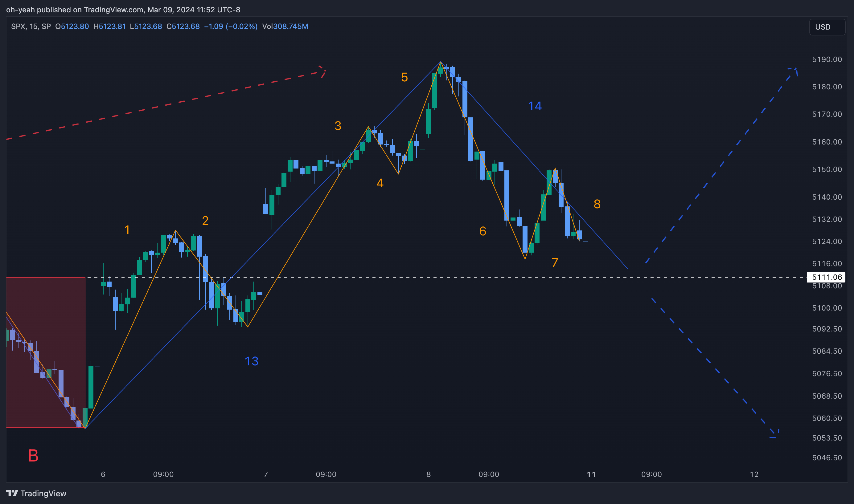Viewport: 854px width, 504px height.
Task: Click the 5190.00 price axis label
Action: pos(827,59)
